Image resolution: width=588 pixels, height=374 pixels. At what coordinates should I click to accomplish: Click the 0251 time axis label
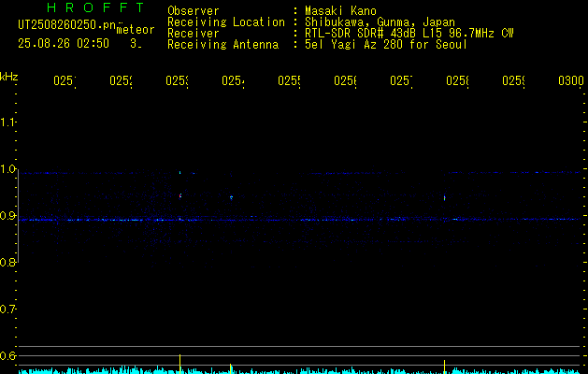coord(65,80)
